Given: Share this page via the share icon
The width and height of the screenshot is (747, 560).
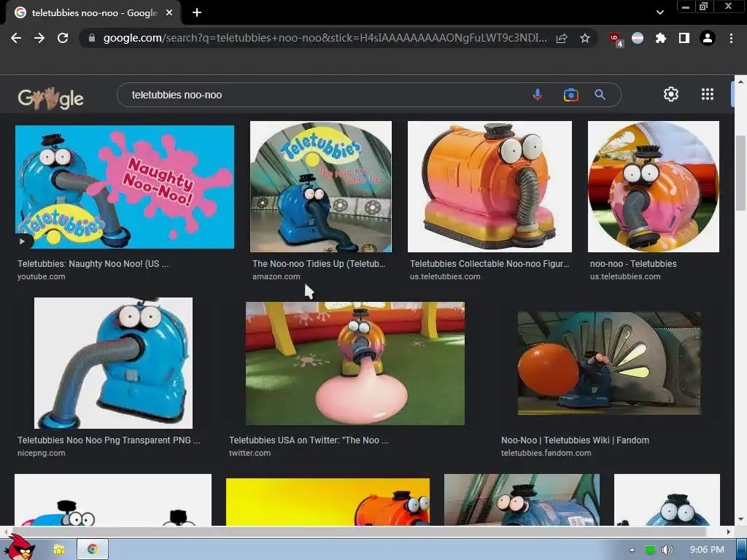Looking at the screenshot, I should coord(562,38).
